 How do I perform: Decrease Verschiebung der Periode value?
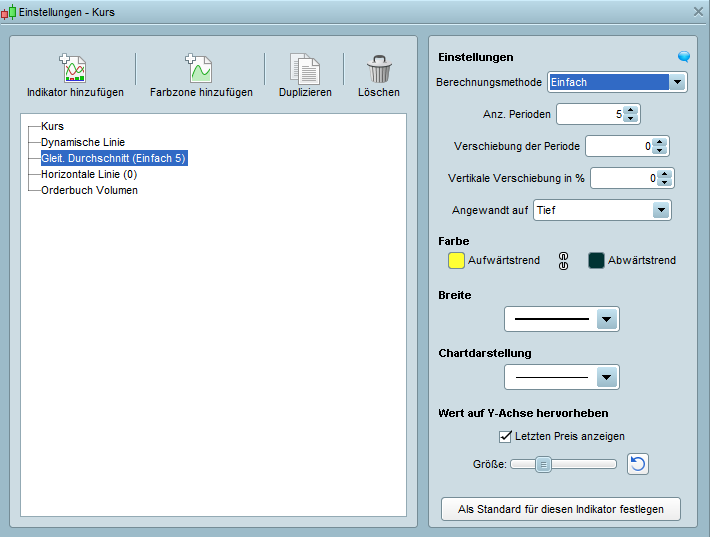(x=660, y=151)
